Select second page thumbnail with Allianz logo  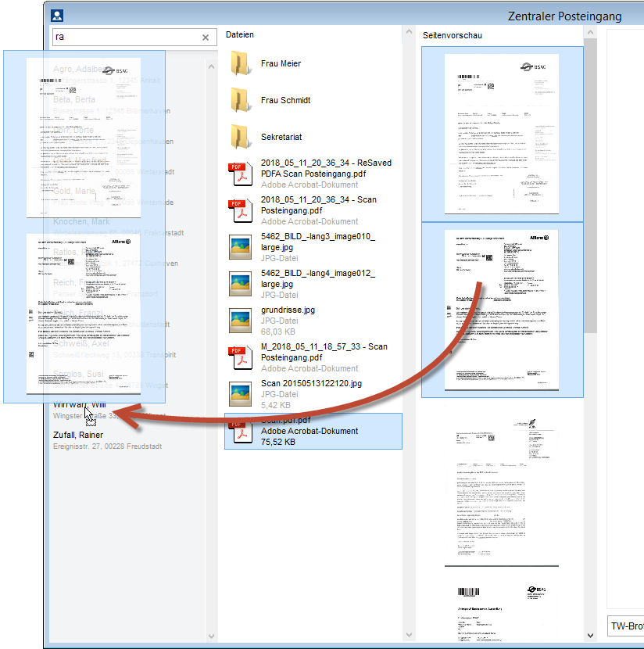click(502, 310)
